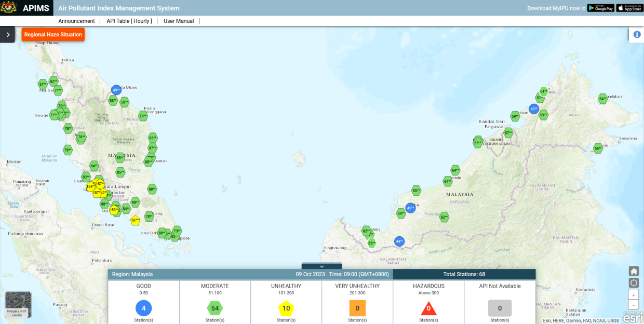Screen dimensions: 644x324
Task: Open the blue info icon panel
Action: click(637, 34)
